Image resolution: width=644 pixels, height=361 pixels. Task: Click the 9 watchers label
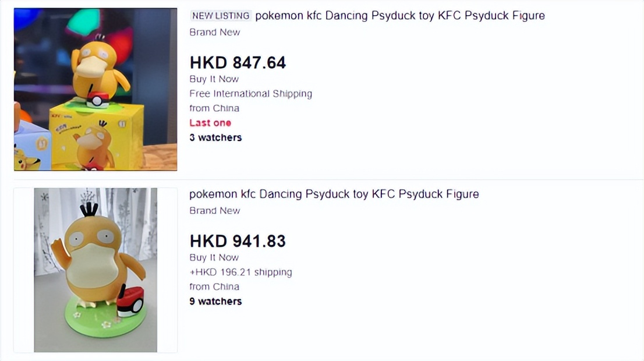[215, 301]
